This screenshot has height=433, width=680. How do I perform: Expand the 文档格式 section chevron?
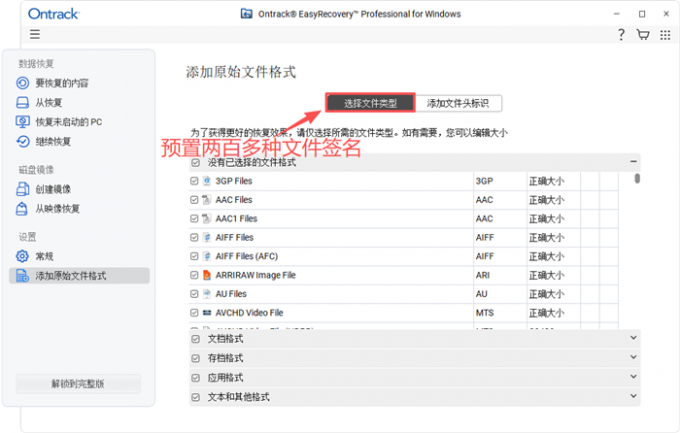coord(633,338)
